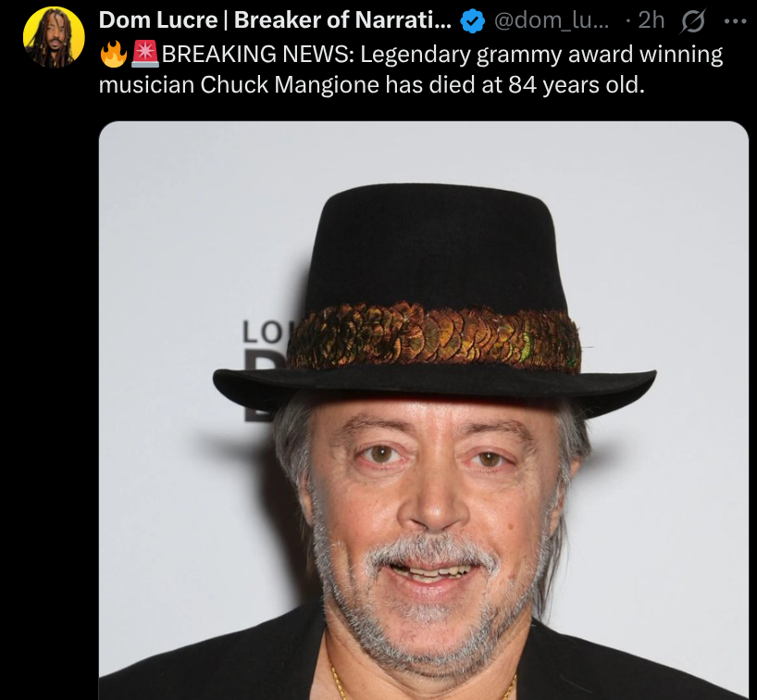Click the red siren emoji
This screenshot has height=700, width=757.
(145, 54)
